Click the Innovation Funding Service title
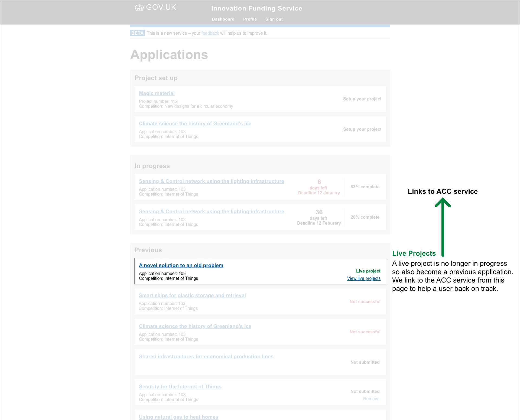 click(x=256, y=8)
